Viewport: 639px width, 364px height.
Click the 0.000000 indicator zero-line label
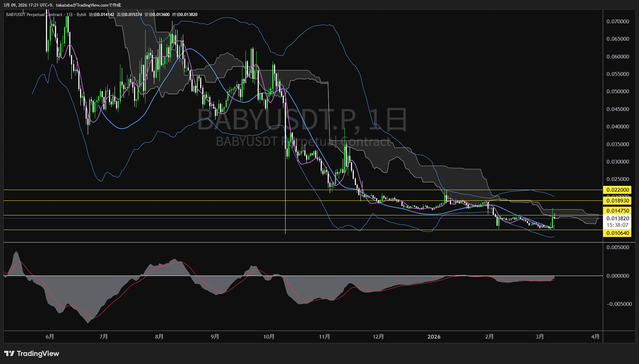pos(617,276)
